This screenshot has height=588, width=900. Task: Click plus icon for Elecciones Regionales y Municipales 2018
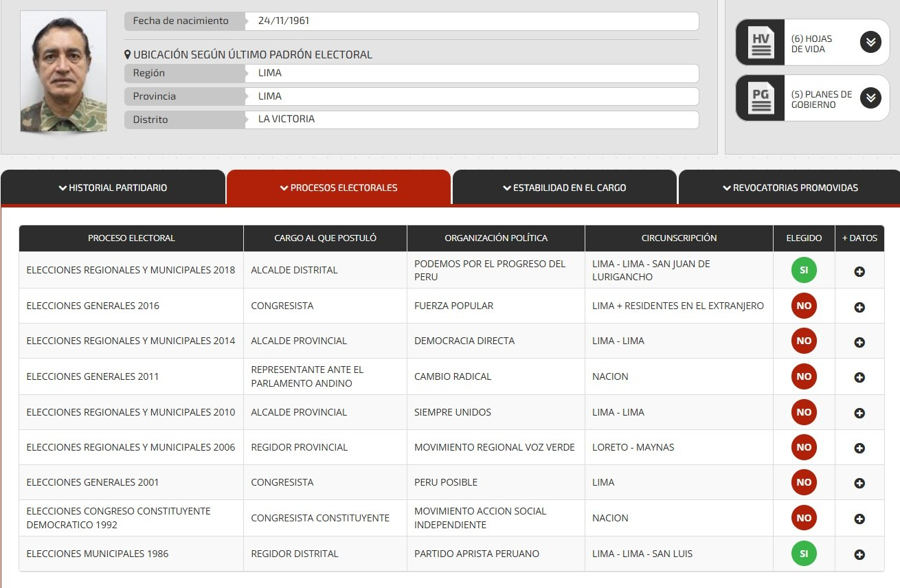[859, 271]
